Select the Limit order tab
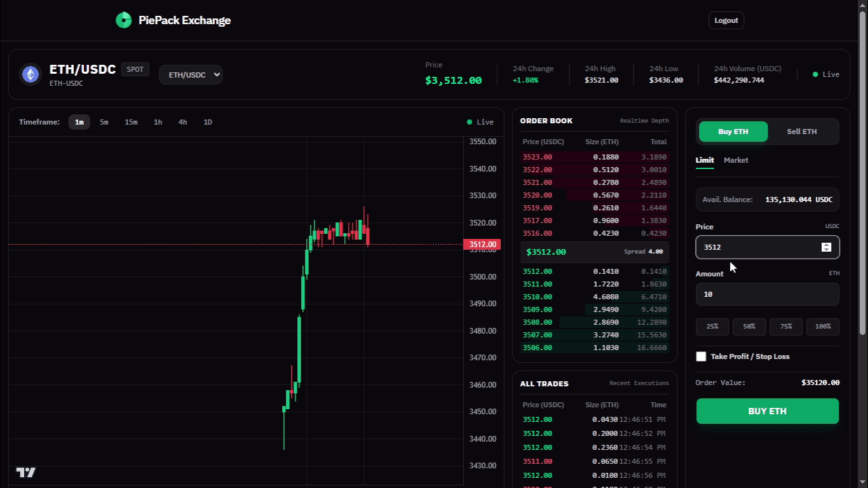868x488 pixels. (x=705, y=160)
